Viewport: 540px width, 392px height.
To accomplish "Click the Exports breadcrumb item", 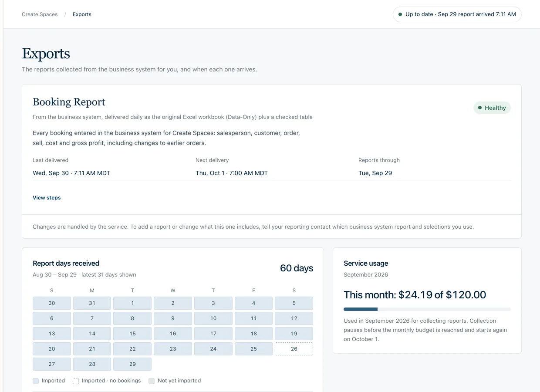I will point(82,14).
